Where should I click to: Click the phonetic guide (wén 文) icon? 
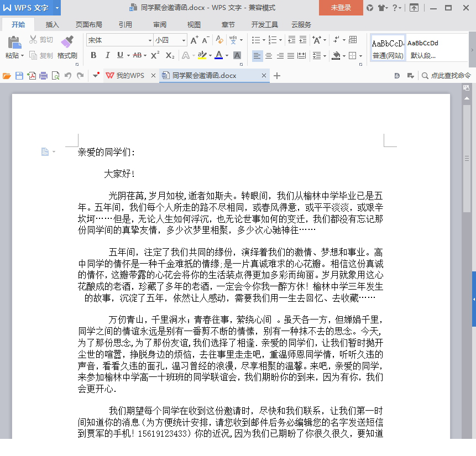point(233,40)
